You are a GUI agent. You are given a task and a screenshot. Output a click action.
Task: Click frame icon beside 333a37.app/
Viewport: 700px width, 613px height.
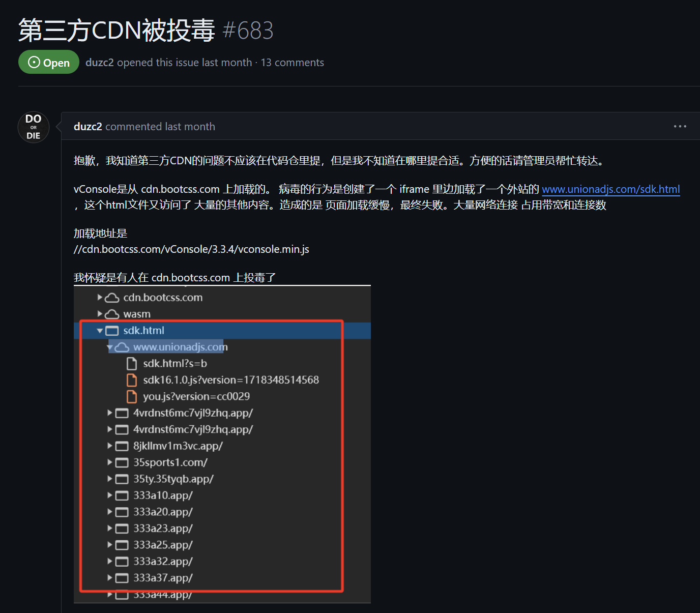[122, 578]
